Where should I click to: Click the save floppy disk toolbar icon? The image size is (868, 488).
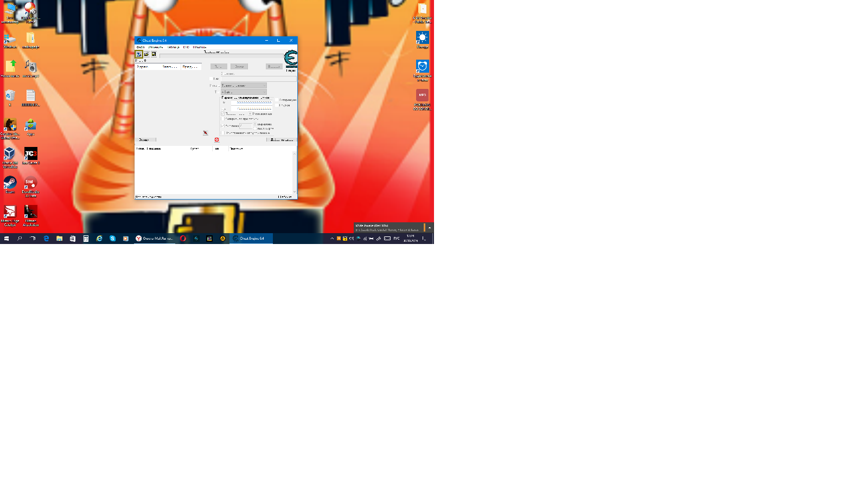(x=154, y=54)
